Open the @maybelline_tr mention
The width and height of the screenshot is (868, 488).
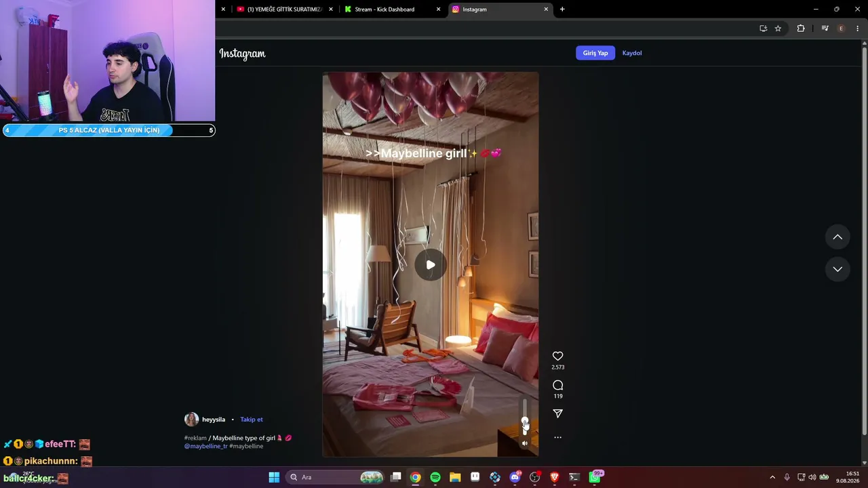point(206,446)
